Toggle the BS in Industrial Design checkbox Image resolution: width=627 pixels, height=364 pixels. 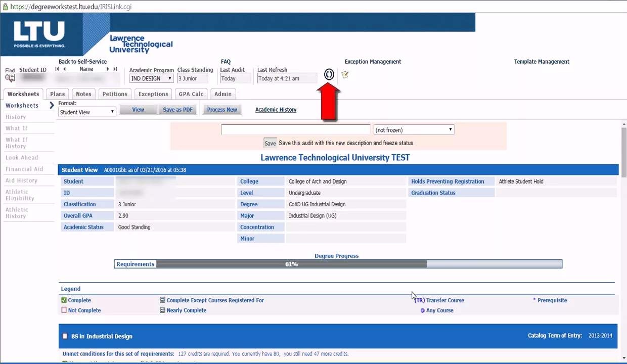coord(65,336)
